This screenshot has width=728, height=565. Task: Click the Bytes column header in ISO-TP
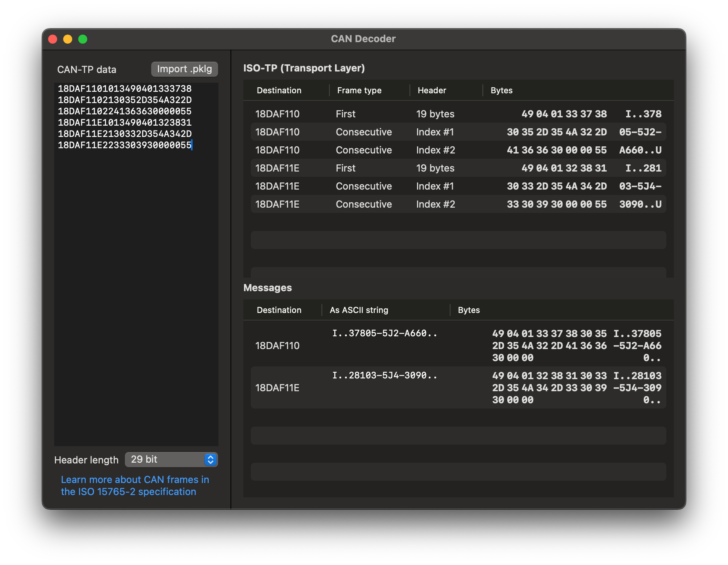pyautogui.click(x=500, y=90)
